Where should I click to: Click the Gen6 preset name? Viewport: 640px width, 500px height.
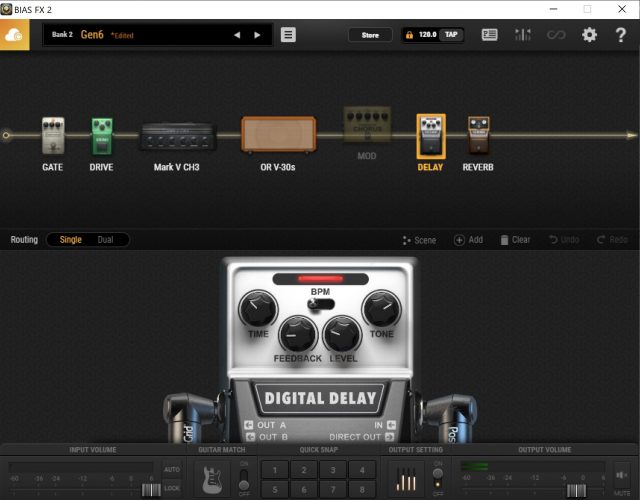(x=92, y=35)
